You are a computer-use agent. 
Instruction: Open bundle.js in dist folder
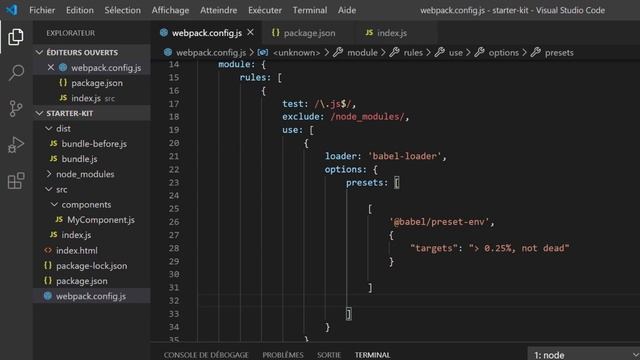pyautogui.click(x=92, y=159)
